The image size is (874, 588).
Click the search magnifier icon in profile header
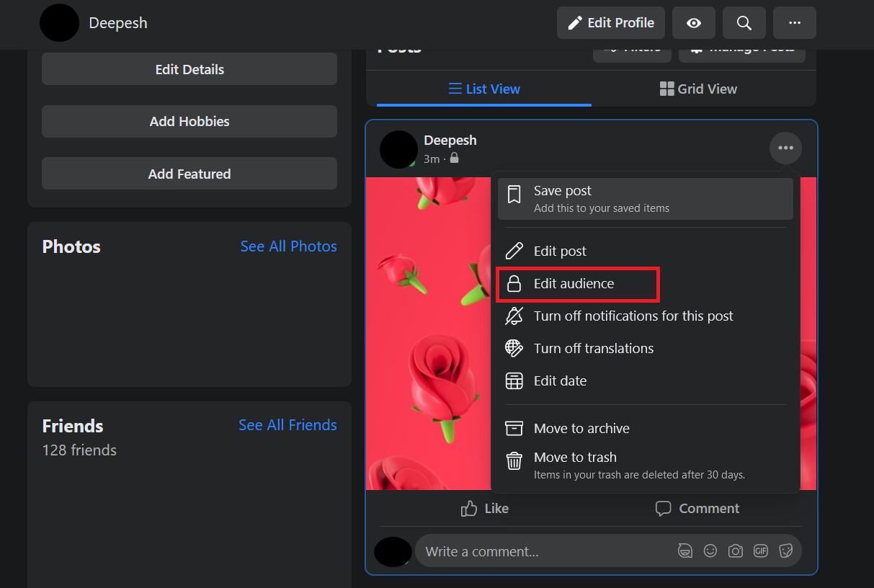coord(744,23)
